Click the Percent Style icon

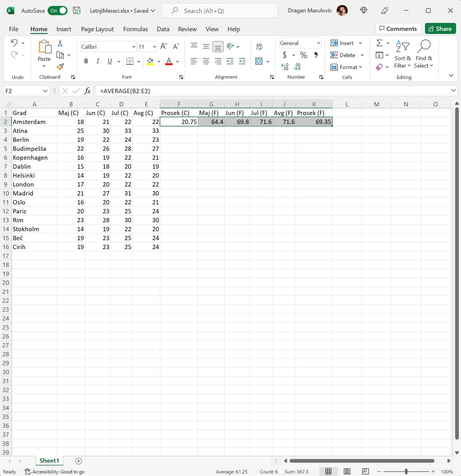click(303, 55)
